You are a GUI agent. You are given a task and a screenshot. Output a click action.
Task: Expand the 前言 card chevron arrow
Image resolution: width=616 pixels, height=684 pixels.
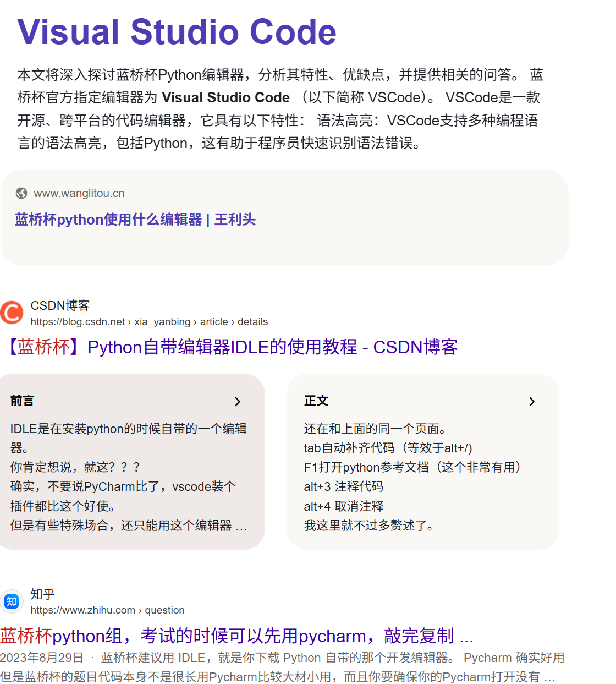tap(238, 402)
